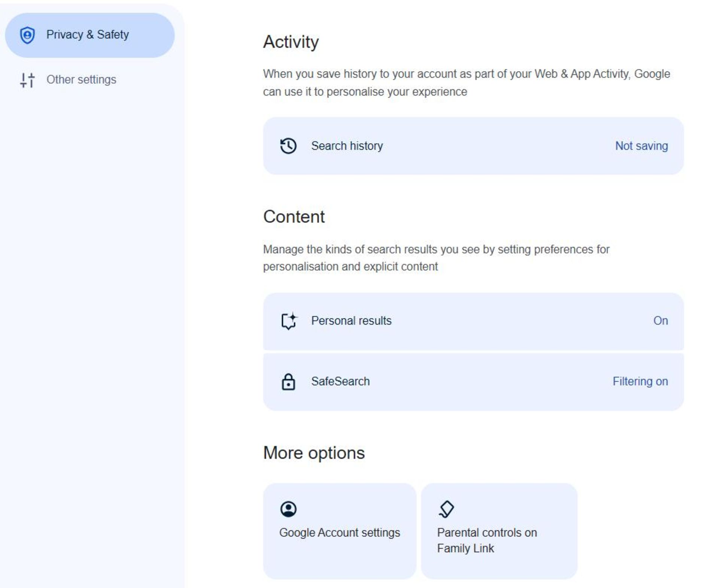
Task: Click the 'Not saving' search history status
Action: pos(641,146)
